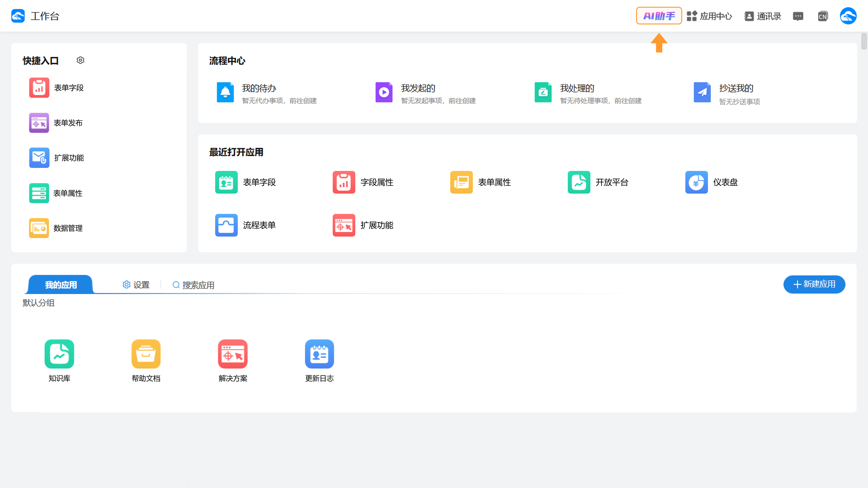Image resolution: width=868 pixels, height=488 pixels.
Task: Open 通讯录 contacts in the top bar
Action: tap(762, 16)
